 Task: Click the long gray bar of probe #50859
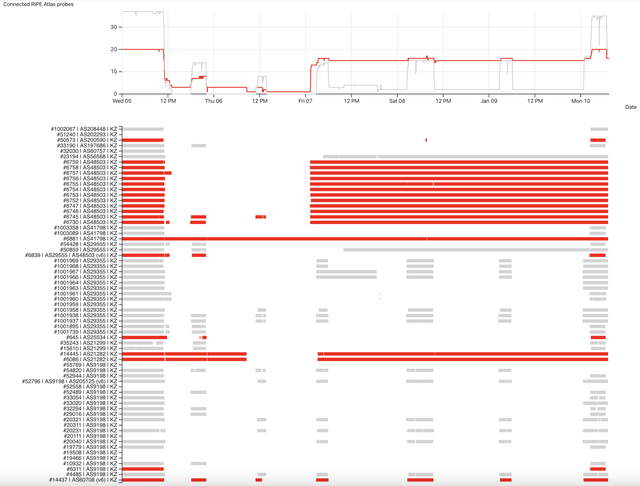[476, 249]
